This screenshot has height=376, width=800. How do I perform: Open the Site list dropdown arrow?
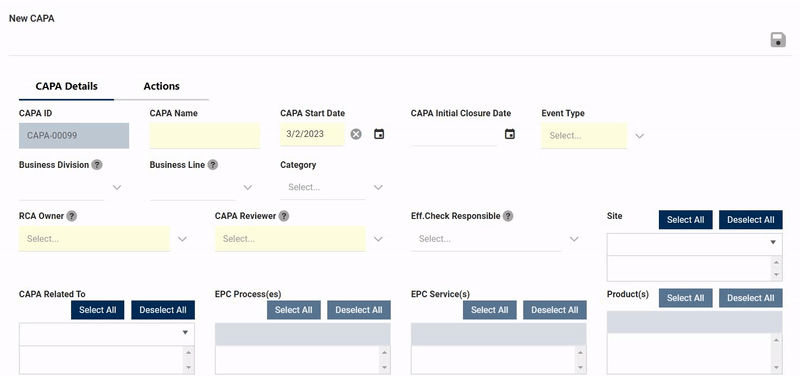[773, 243]
